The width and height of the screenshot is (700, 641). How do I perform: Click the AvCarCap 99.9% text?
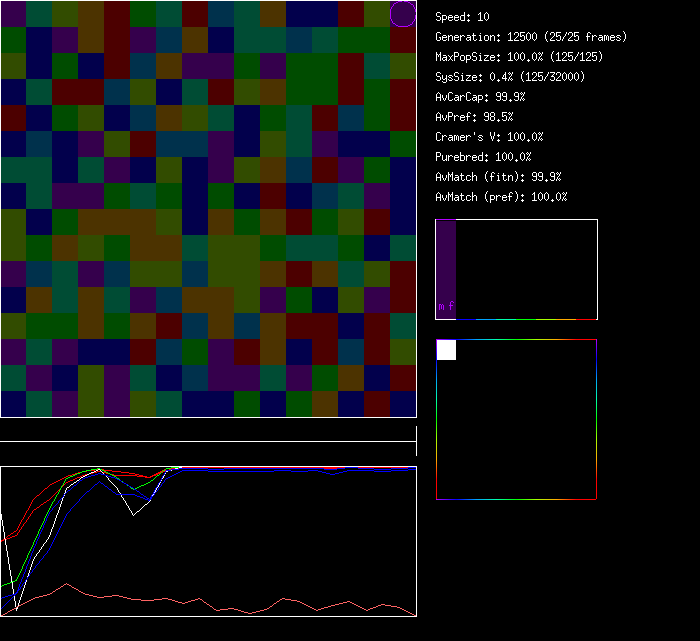(x=480, y=97)
